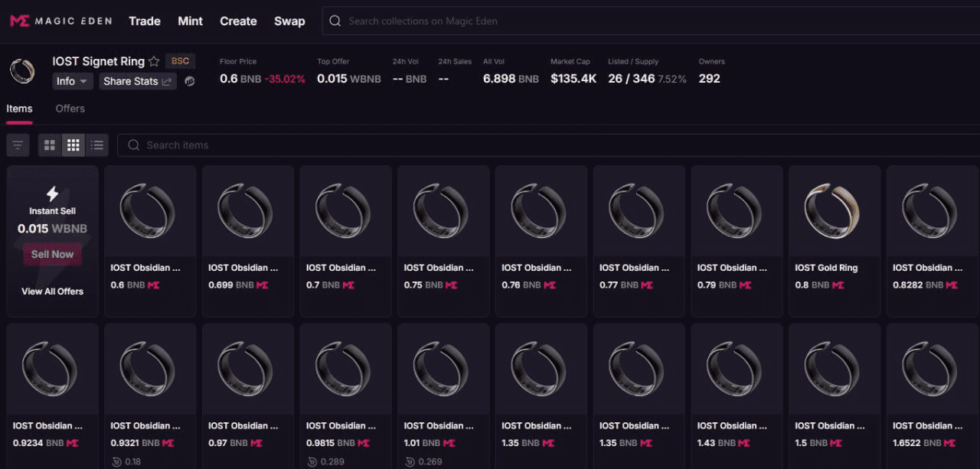Click the IOST Signet Ring collection avatar
The height and width of the screenshot is (469, 980).
pos(22,71)
